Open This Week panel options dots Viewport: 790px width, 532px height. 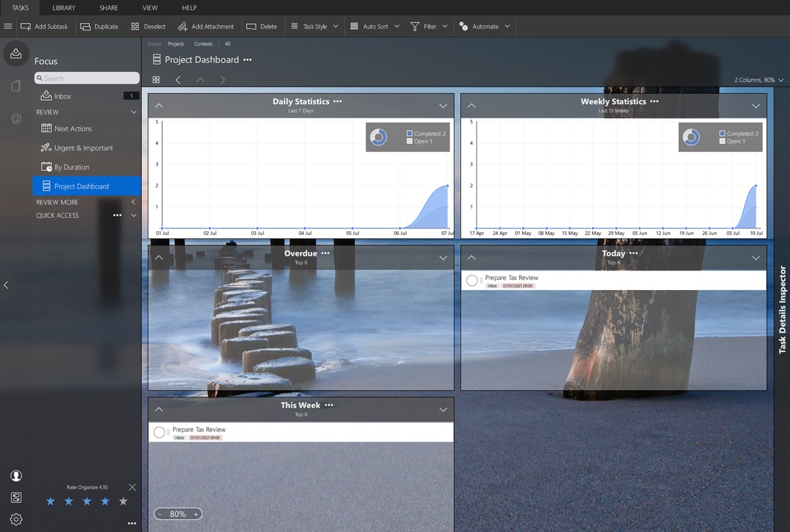tap(329, 405)
